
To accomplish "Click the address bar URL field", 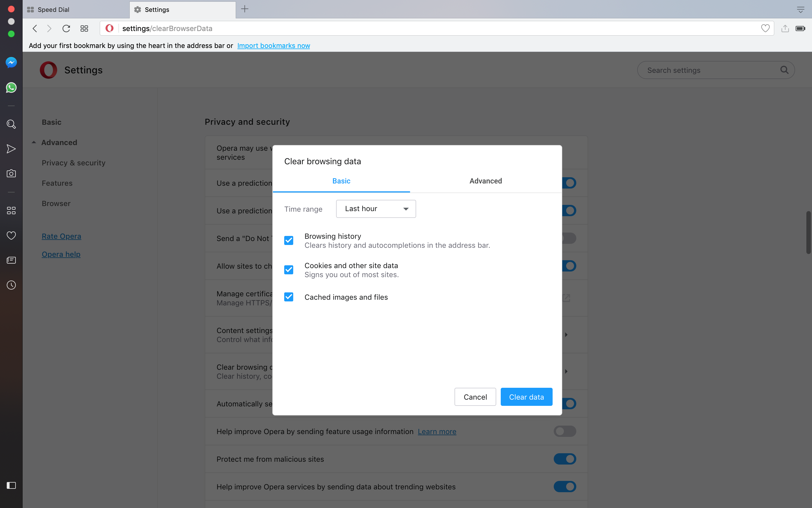I will tap(436, 29).
